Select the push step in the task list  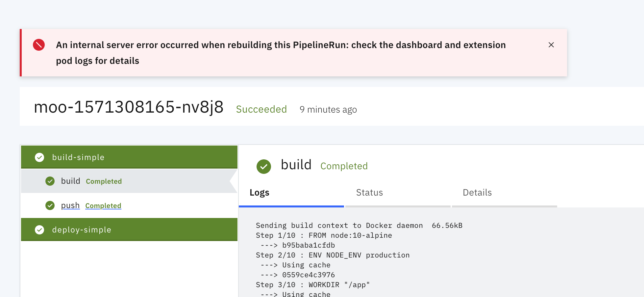tap(70, 205)
